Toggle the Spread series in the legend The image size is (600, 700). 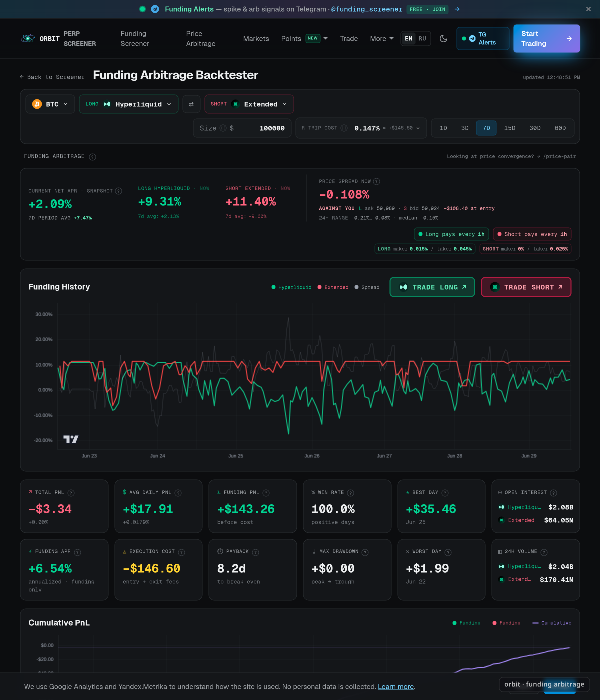point(366,287)
